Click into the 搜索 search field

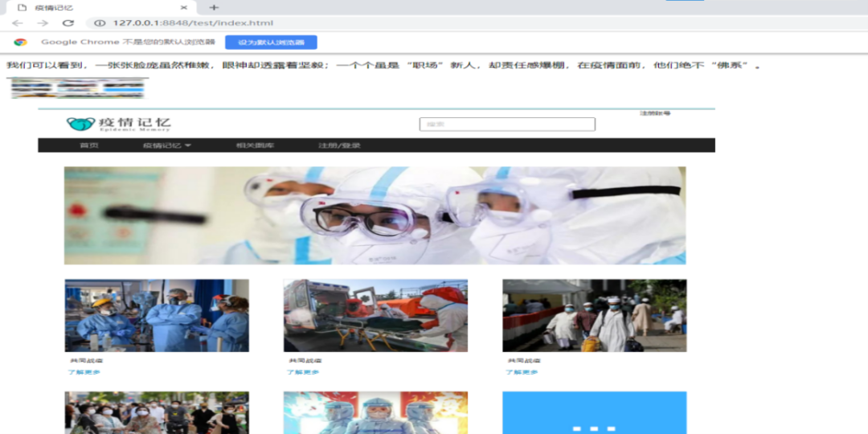[507, 125]
